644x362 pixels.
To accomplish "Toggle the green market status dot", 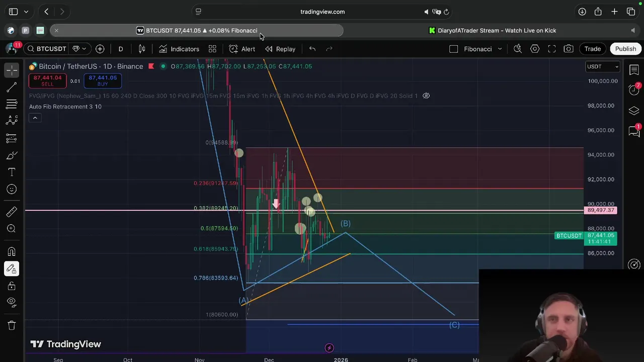I will tap(163, 66).
